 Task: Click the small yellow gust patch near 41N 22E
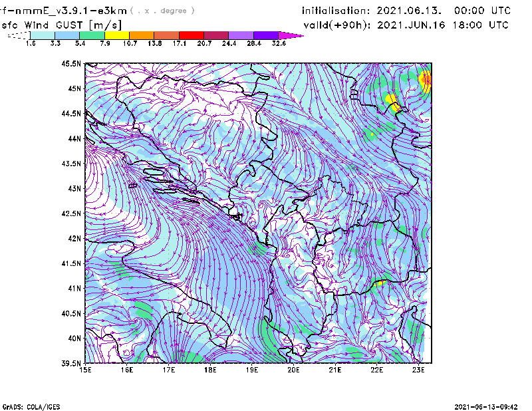click(x=380, y=283)
